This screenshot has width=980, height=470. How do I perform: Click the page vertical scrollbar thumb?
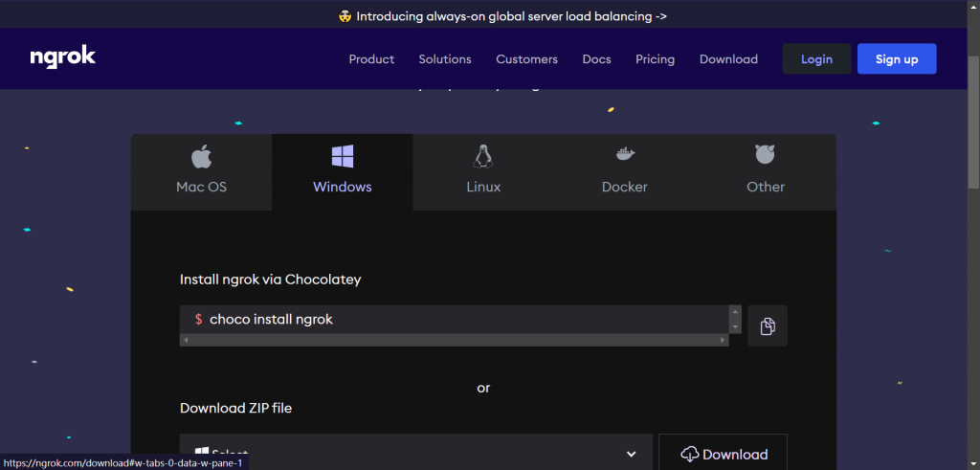coord(973,122)
